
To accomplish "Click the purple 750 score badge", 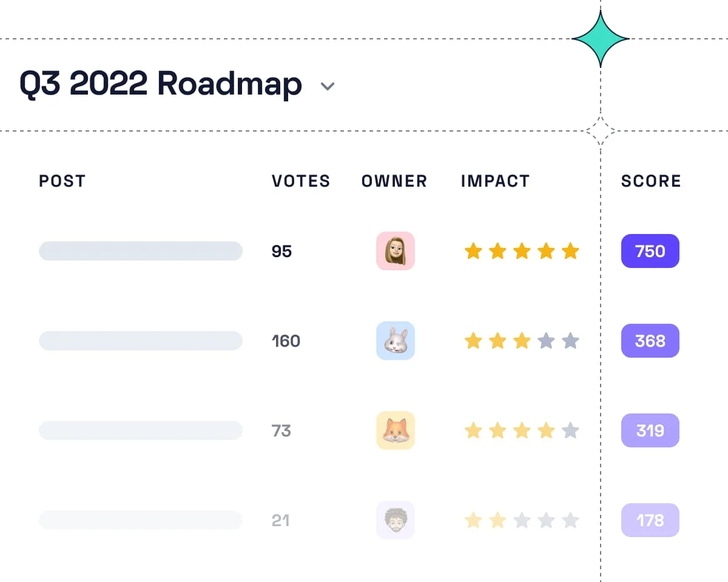I will point(650,251).
